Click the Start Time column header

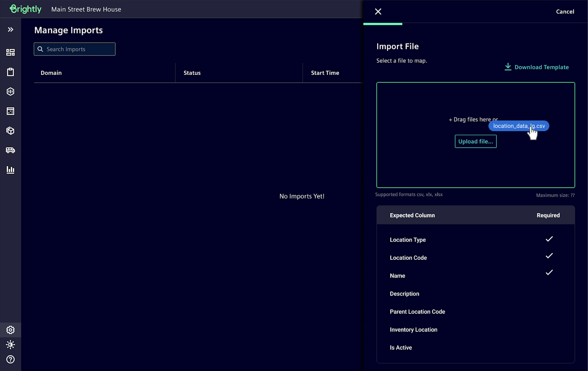[x=325, y=73]
